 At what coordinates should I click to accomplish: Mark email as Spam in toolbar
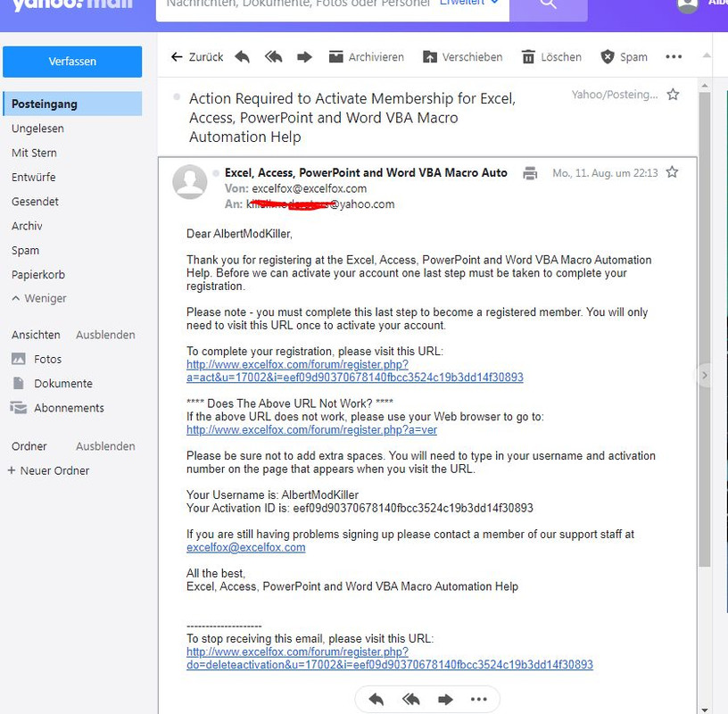[624, 57]
